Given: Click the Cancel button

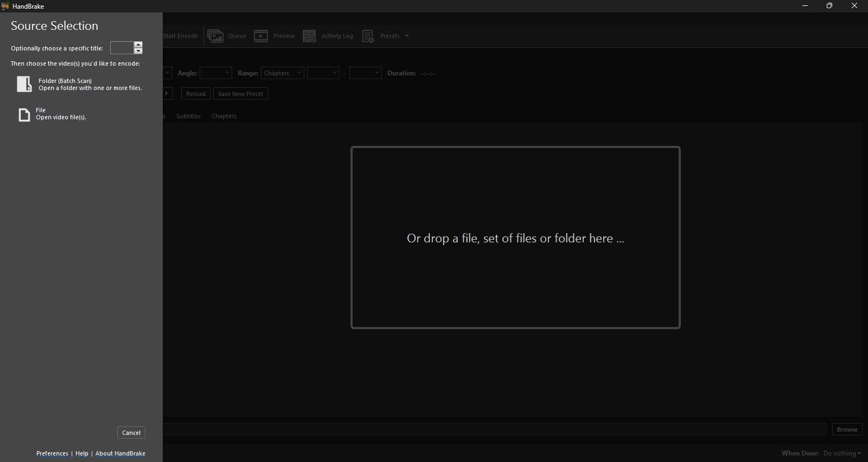Looking at the screenshot, I should [131, 433].
